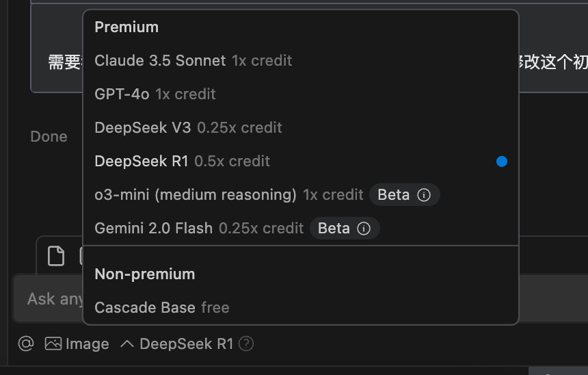Open info icon beside o3-mini Beta

point(424,195)
